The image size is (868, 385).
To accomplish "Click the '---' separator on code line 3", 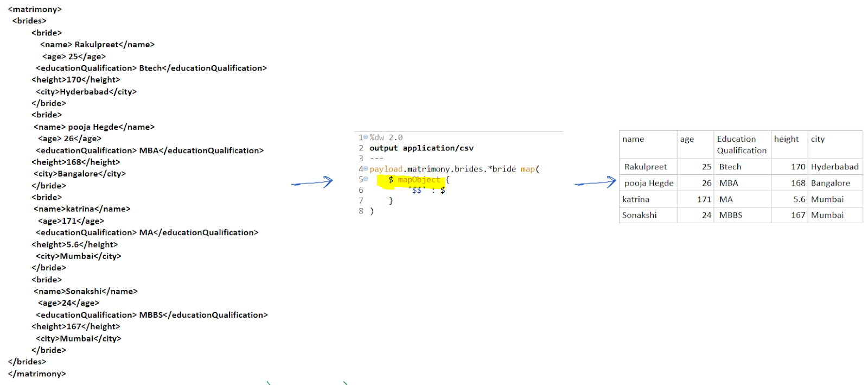I will [376, 159].
